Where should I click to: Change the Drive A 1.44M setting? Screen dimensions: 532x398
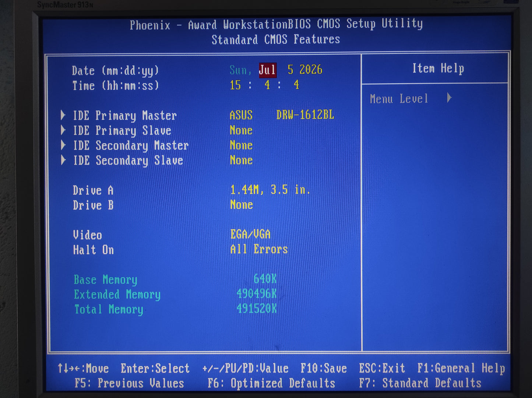(270, 190)
